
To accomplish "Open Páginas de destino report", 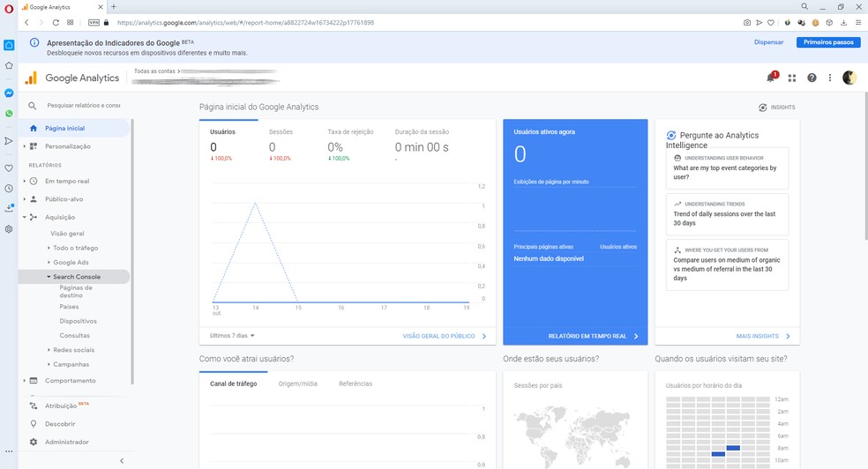I will (76, 292).
